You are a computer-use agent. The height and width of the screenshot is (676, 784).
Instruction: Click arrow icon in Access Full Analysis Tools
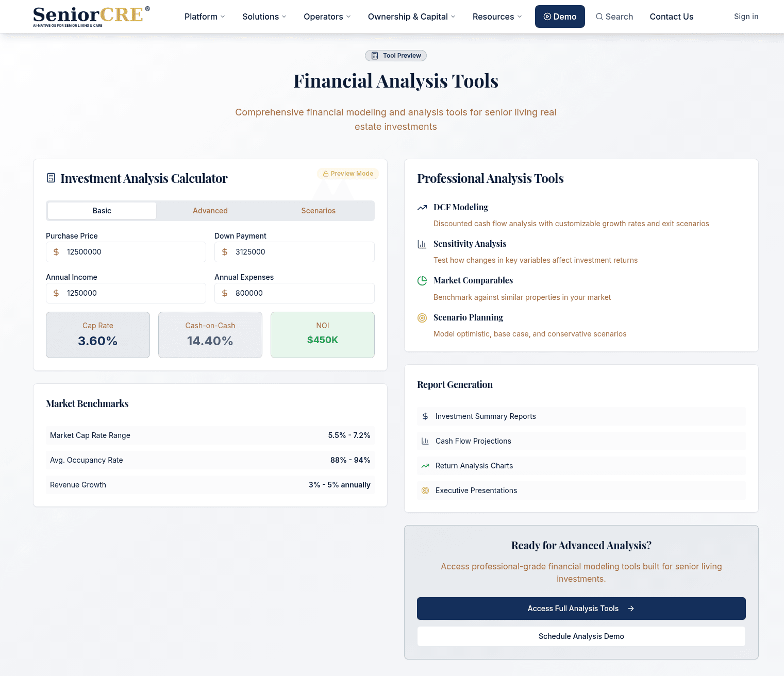[631, 609]
